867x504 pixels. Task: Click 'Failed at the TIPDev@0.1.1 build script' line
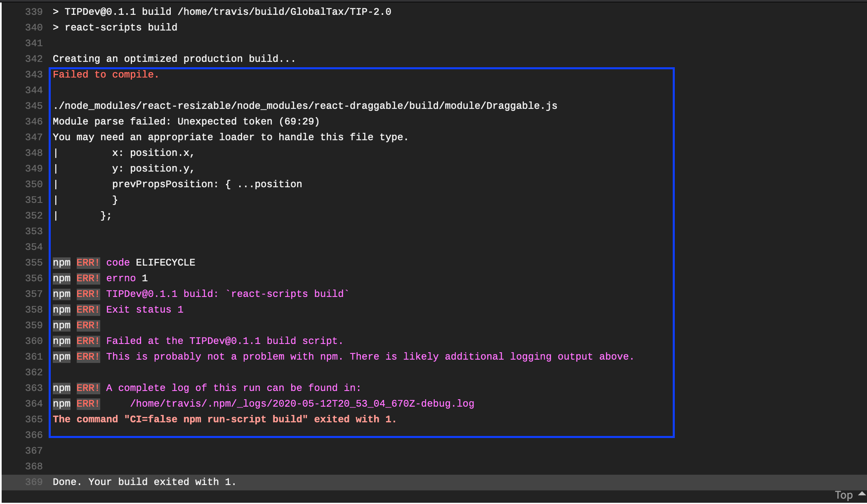point(224,341)
